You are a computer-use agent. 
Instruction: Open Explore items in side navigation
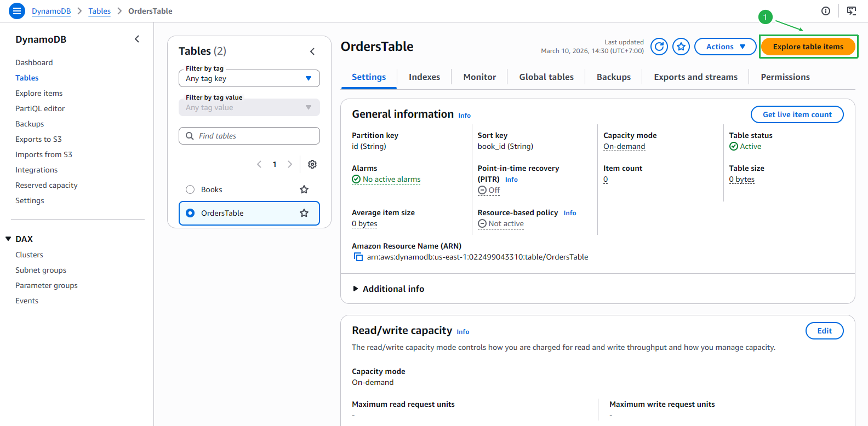pyautogui.click(x=39, y=93)
